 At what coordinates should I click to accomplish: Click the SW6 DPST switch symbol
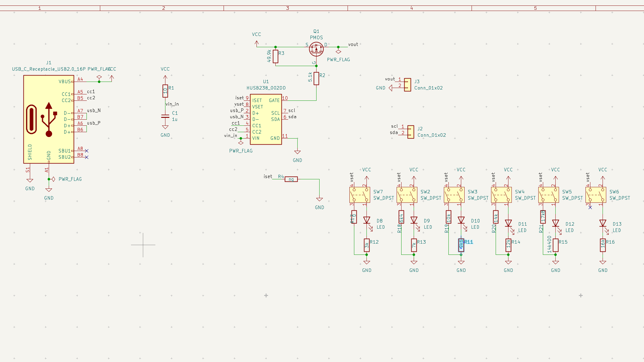coord(596,195)
